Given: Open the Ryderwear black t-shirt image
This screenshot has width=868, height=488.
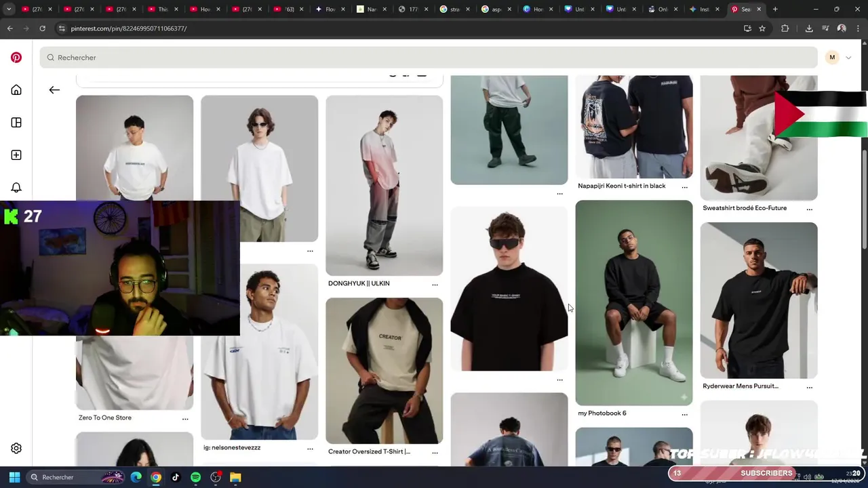Looking at the screenshot, I should (x=759, y=300).
